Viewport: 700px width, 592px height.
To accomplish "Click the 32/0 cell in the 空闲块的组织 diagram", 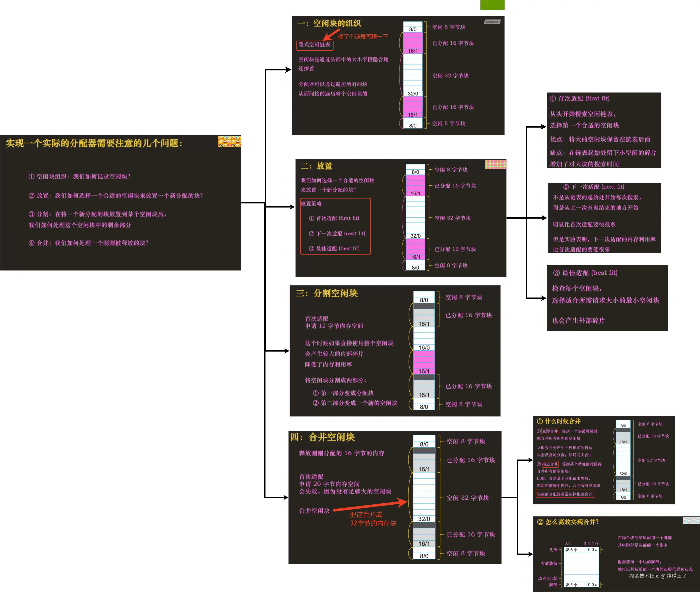I will point(413,94).
